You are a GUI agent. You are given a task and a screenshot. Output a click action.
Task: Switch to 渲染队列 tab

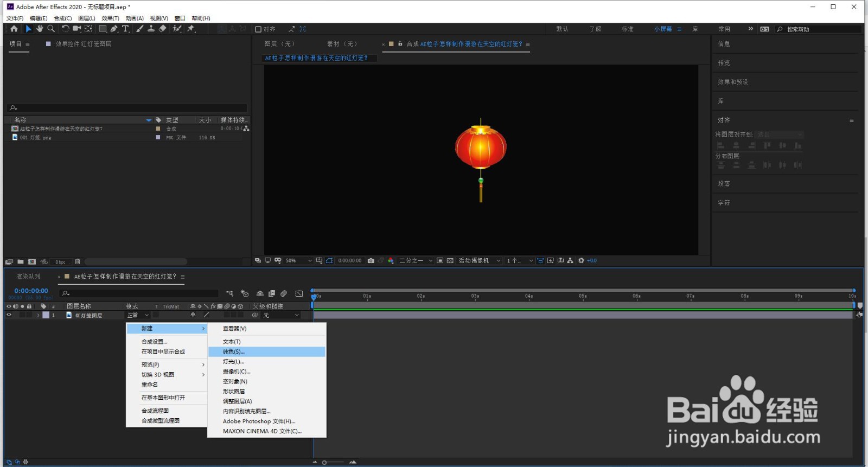coord(28,277)
